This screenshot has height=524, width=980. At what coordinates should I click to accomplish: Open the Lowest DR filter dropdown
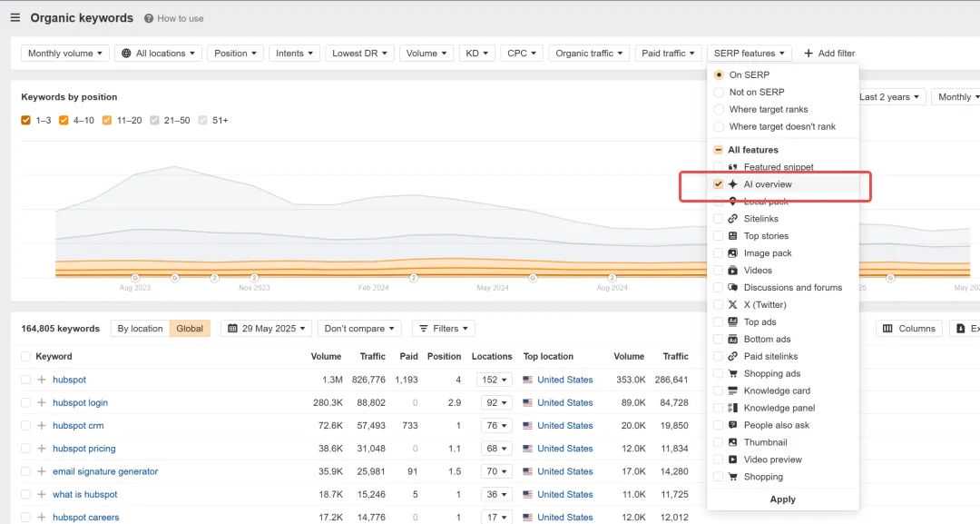point(359,54)
